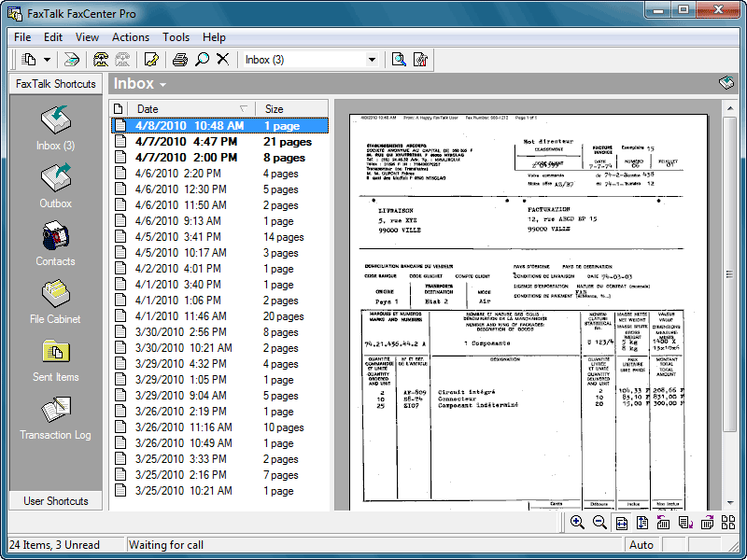The height and width of the screenshot is (560, 747).
Task: Select the fax from 4/8/2010 10:48 AM
Action: [219, 126]
